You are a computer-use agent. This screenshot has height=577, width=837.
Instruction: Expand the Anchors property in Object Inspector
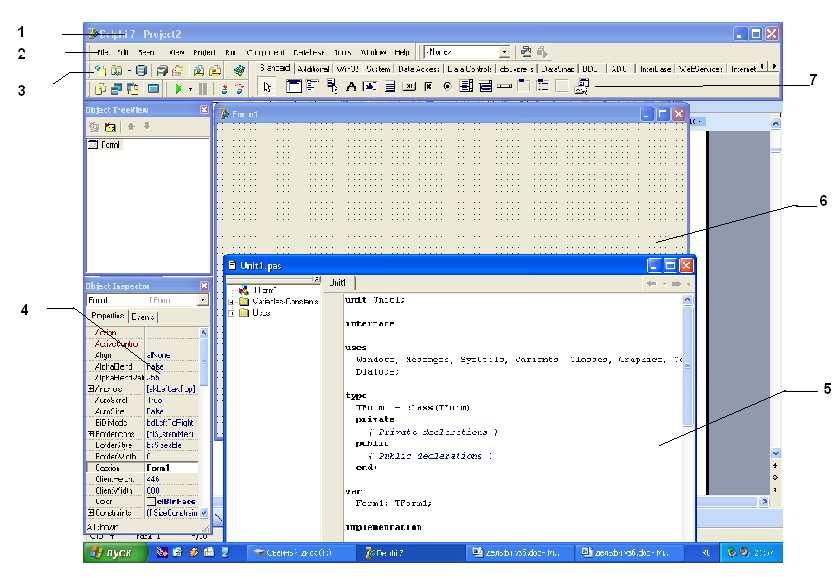coord(91,389)
